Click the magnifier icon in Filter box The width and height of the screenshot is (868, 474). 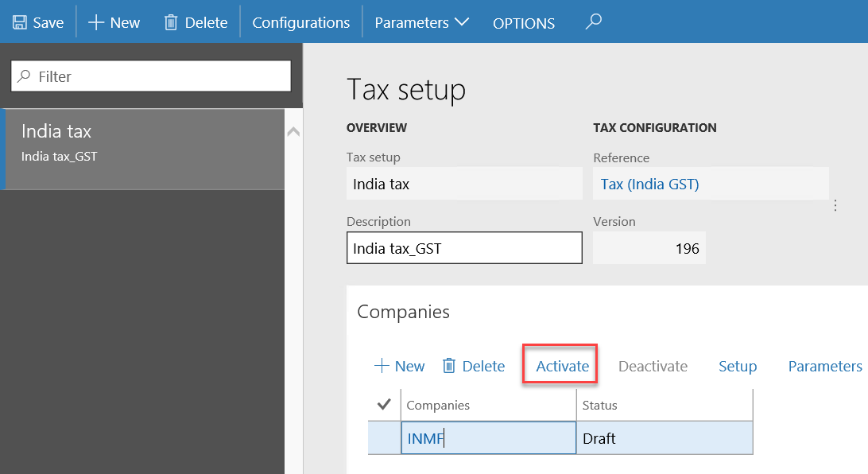pos(24,76)
